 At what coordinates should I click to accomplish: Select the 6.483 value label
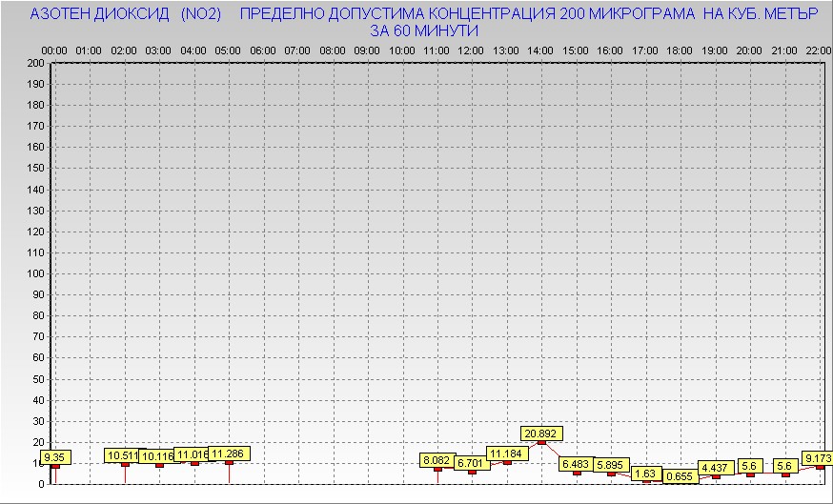coord(577,464)
